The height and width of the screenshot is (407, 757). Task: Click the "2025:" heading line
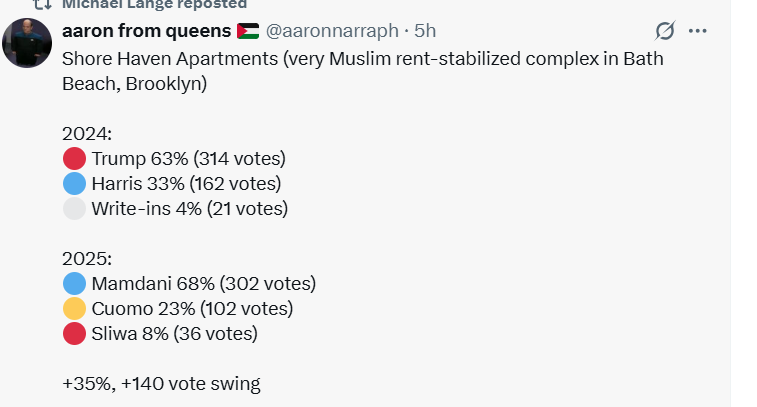coord(86,259)
